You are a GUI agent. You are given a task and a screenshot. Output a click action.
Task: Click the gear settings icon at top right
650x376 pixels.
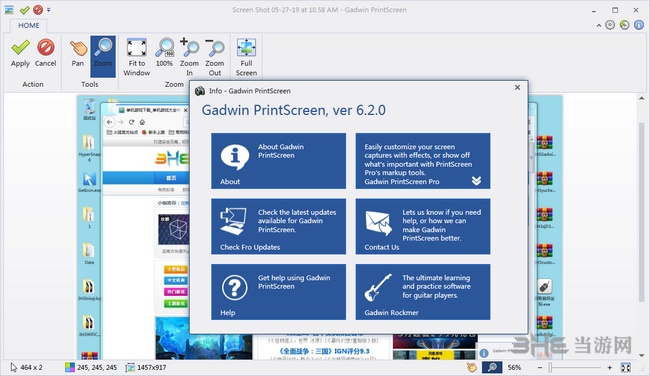point(610,25)
